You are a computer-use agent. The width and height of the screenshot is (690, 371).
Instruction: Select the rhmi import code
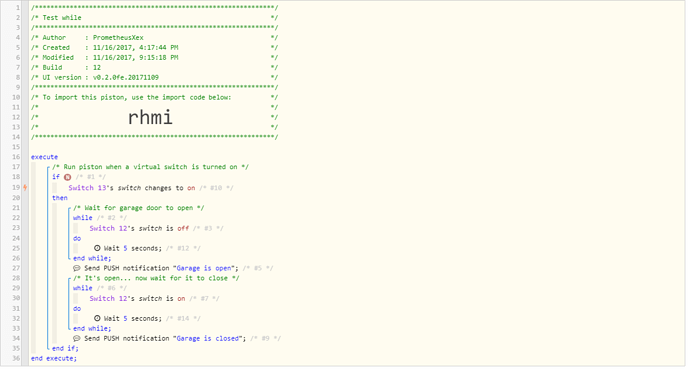point(150,118)
